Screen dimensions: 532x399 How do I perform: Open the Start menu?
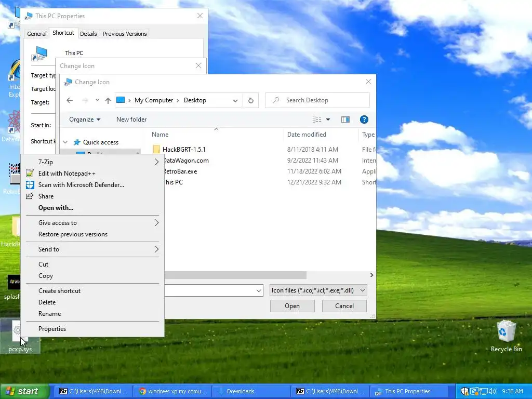click(x=24, y=391)
